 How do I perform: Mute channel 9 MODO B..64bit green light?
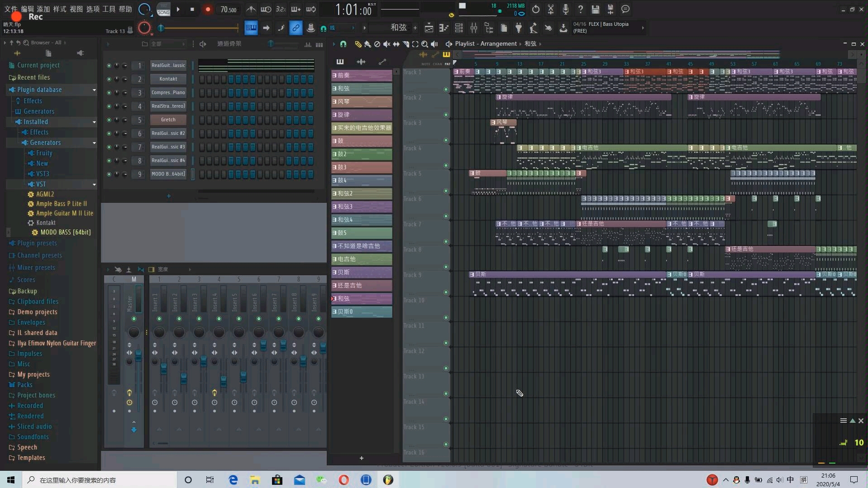pyautogui.click(x=109, y=174)
